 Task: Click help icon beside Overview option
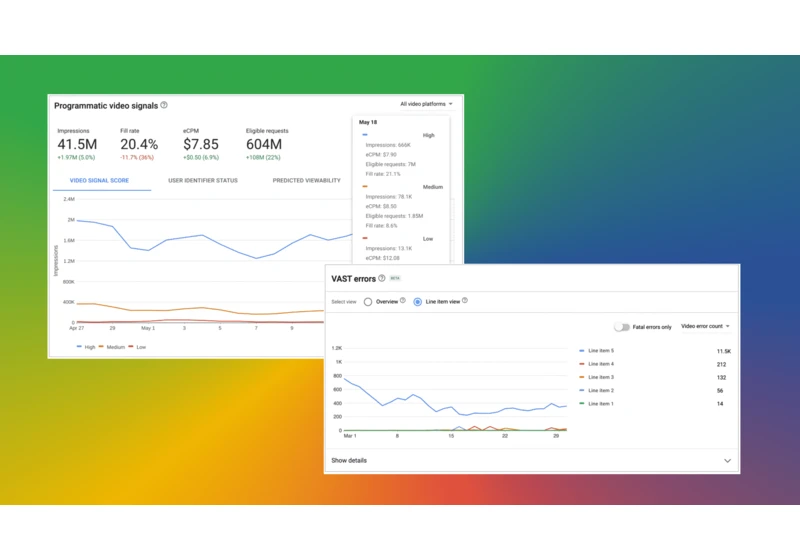pos(403,300)
